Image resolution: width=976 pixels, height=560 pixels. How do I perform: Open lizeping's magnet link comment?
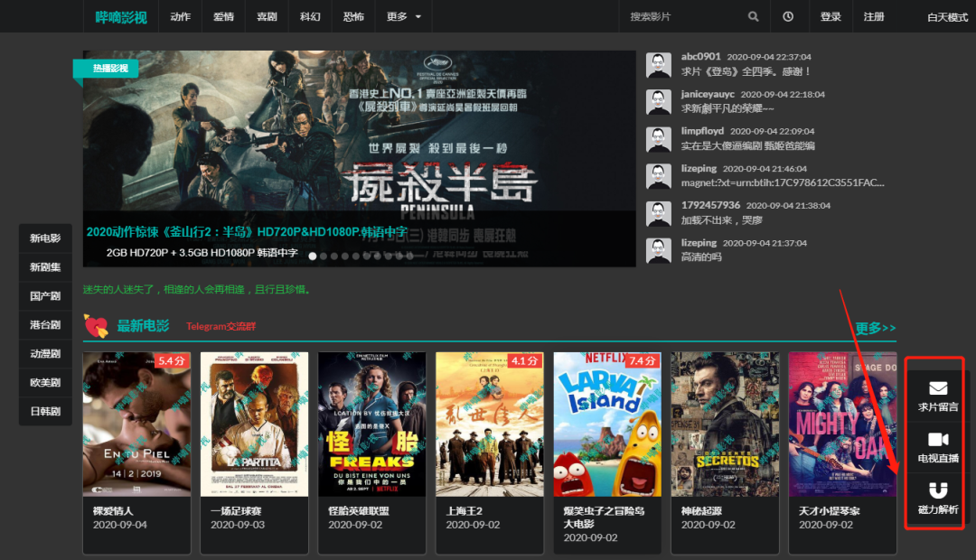[x=783, y=183]
